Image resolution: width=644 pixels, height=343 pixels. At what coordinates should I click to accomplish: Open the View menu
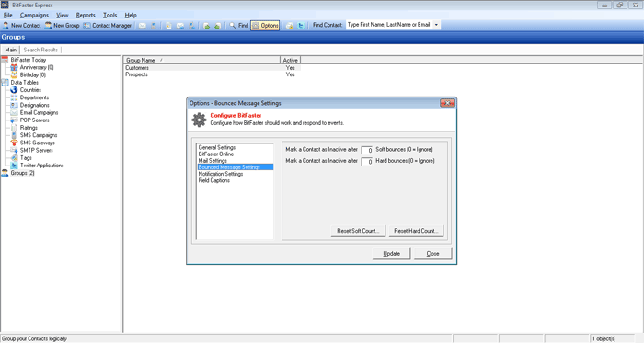pos(62,16)
